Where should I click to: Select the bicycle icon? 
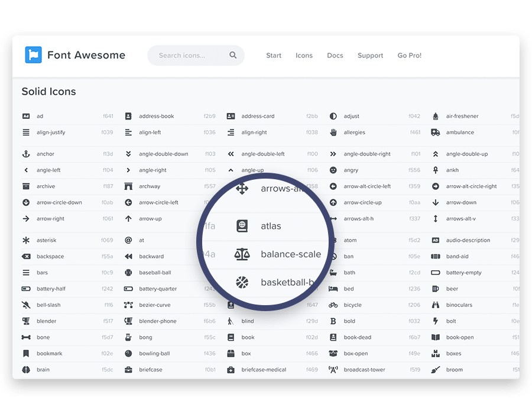pyautogui.click(x=333, y=305)
